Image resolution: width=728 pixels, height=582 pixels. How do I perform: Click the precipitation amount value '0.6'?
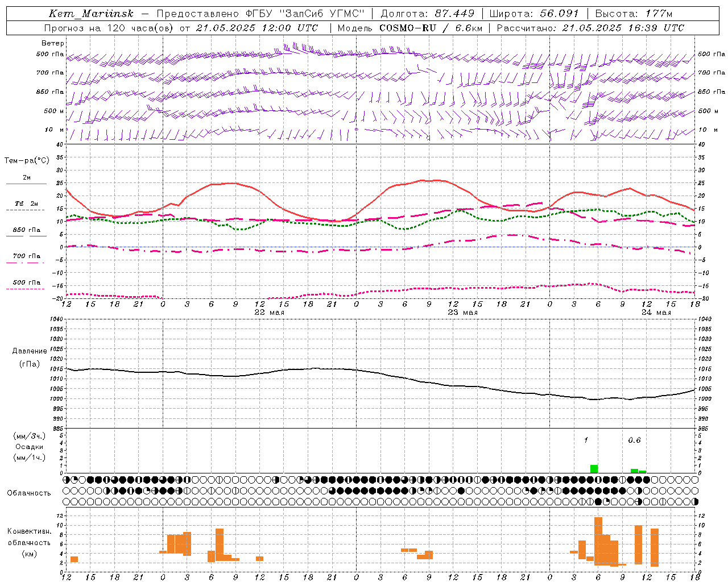(634, 440)
